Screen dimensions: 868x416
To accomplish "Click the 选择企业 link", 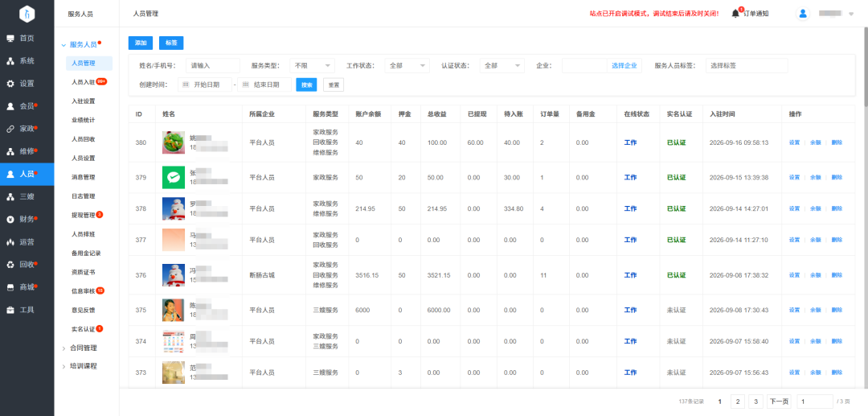I will 624,65.
